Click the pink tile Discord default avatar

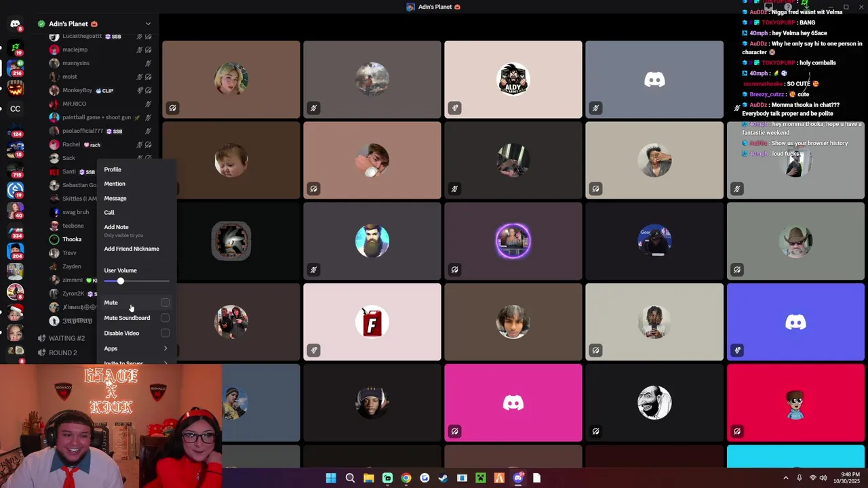point(513,403)
